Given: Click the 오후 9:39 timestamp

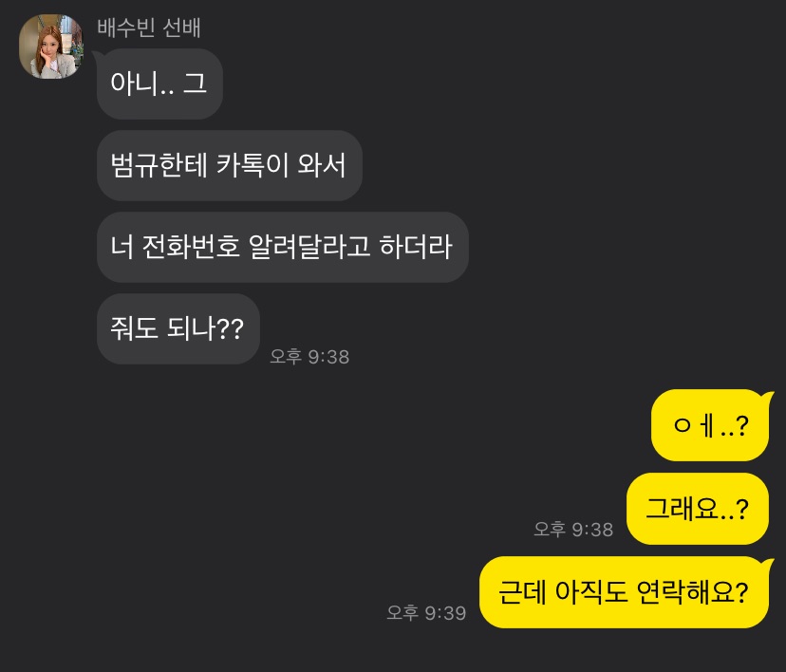Looking at the screenshot, I should pos(426,613).
